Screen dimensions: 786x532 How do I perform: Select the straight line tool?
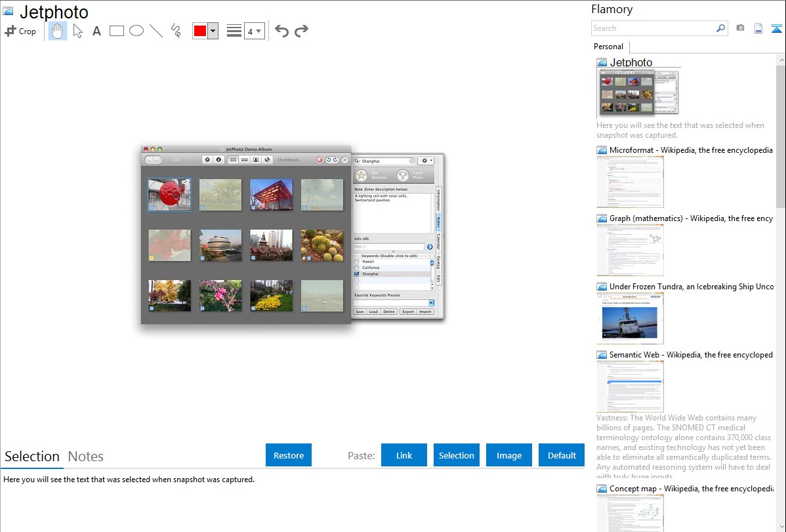pyautogui.click(x=156, y=31)
